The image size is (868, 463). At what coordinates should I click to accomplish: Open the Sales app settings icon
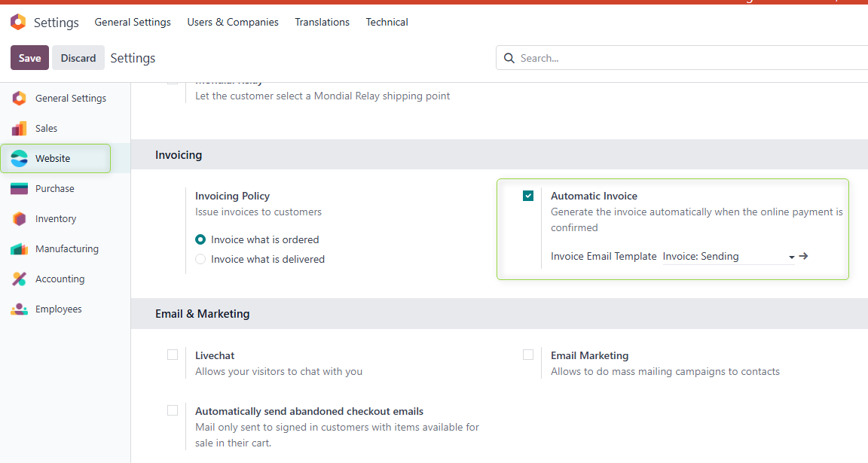pos(18,128)
